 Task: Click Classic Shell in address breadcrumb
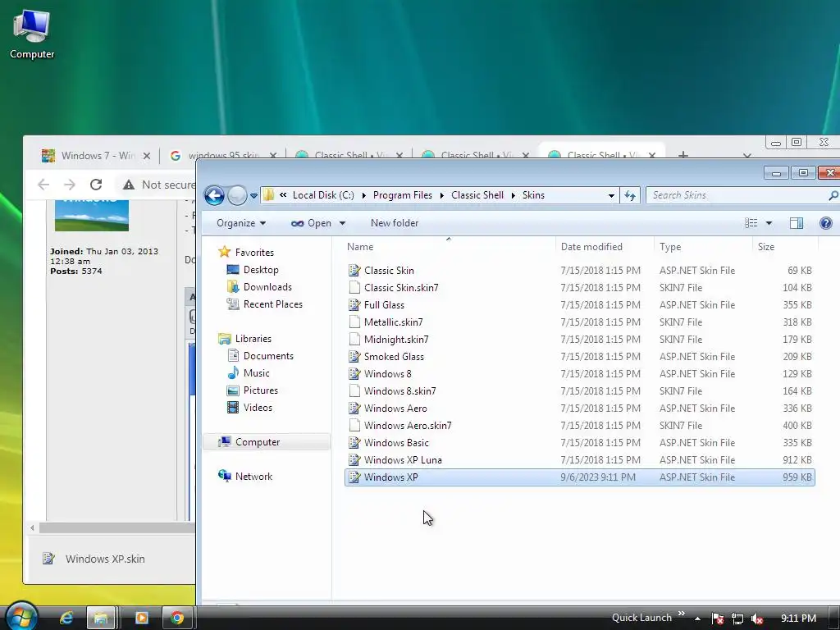[x=477, y=195]
